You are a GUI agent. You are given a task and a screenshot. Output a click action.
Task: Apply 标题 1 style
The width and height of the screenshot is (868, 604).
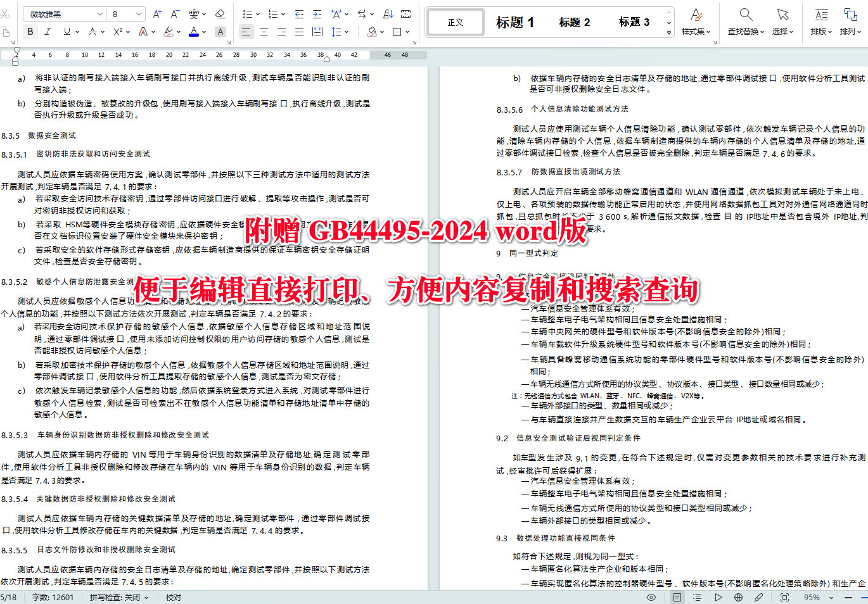514,22
